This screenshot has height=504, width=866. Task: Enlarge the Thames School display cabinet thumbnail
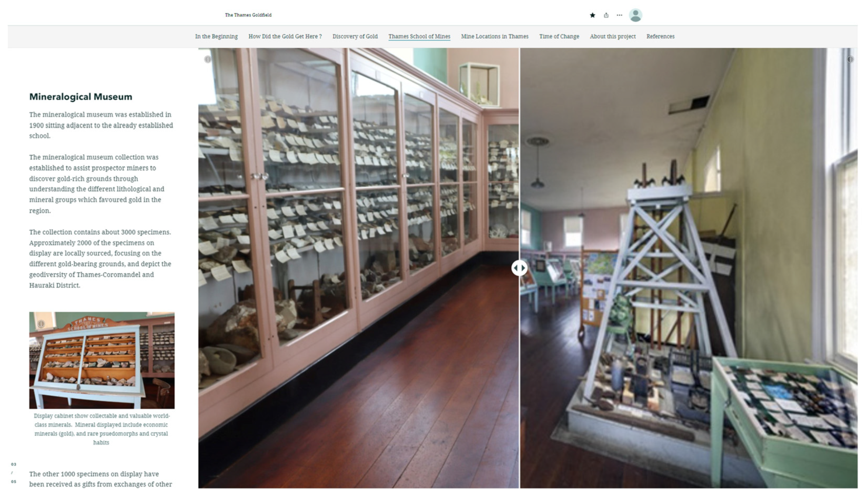tap(102, 360)
